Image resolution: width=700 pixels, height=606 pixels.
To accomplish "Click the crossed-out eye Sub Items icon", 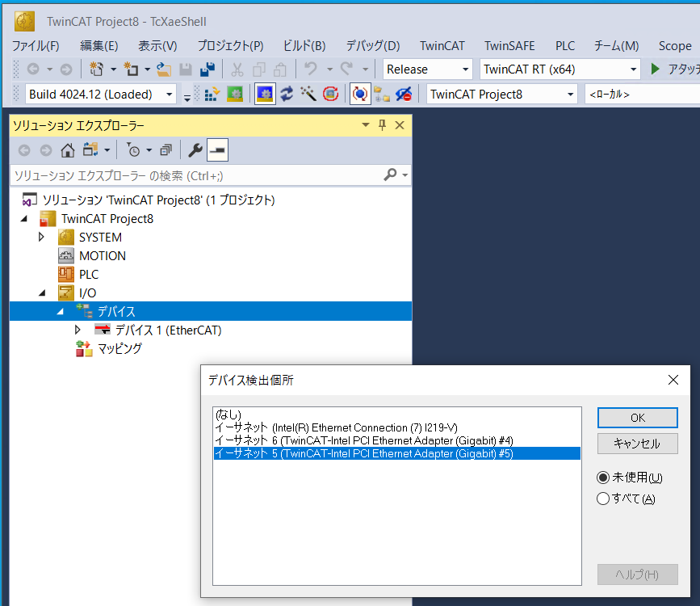I will coord(404,95).
